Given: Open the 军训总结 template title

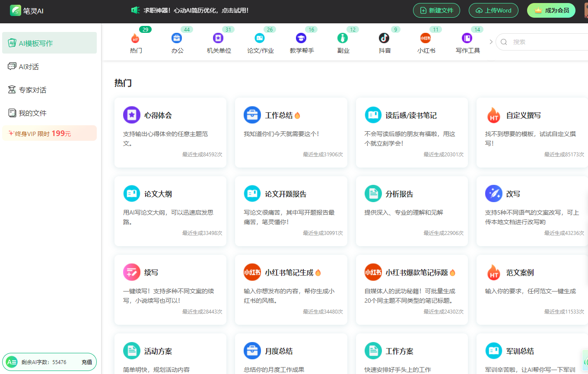Looking at the screenshot, I should point(520,351).
